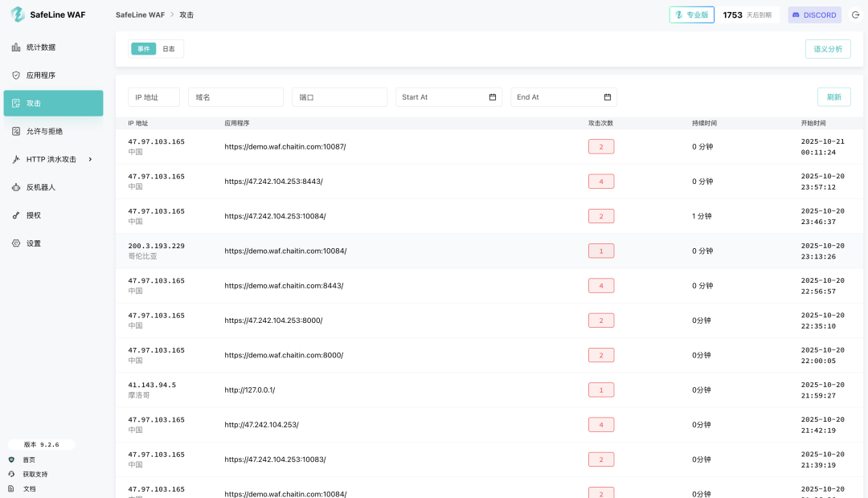Click the Start At date field

449,97
